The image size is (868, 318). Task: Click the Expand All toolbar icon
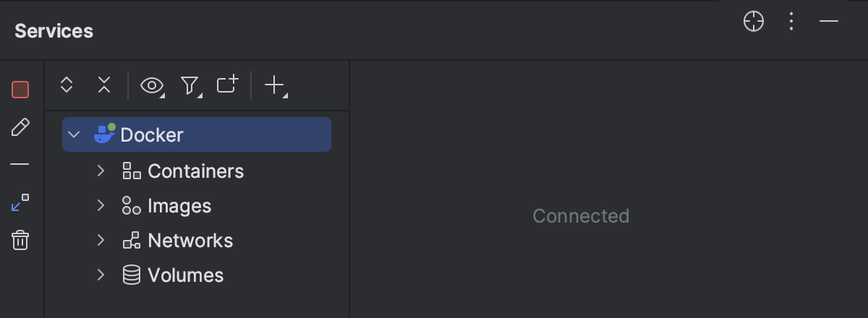67,85
